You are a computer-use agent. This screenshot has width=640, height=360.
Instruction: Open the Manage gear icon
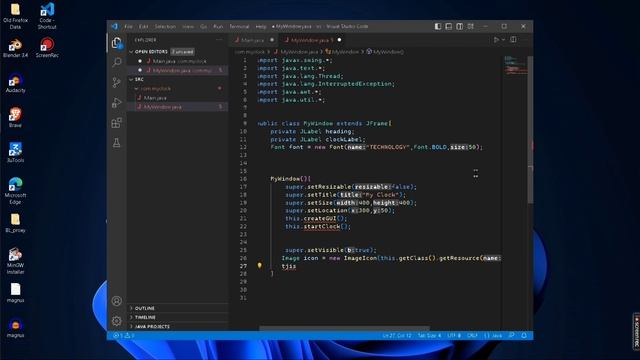(117, 321)
